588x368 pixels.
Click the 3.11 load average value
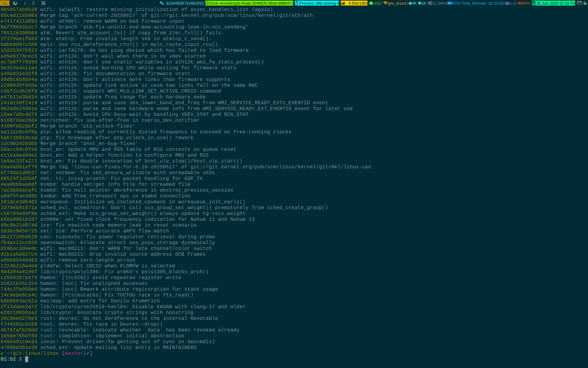[x=513, y=3]
